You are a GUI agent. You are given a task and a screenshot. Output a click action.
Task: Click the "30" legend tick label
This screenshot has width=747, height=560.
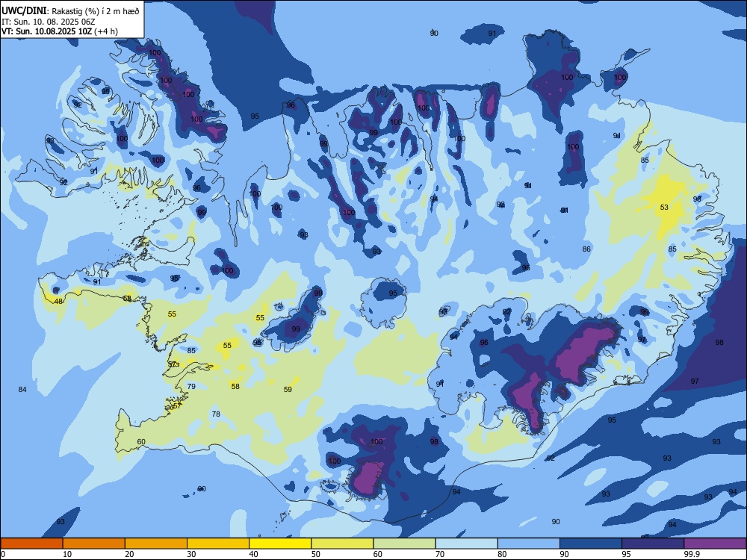click(x=191, y=554)
